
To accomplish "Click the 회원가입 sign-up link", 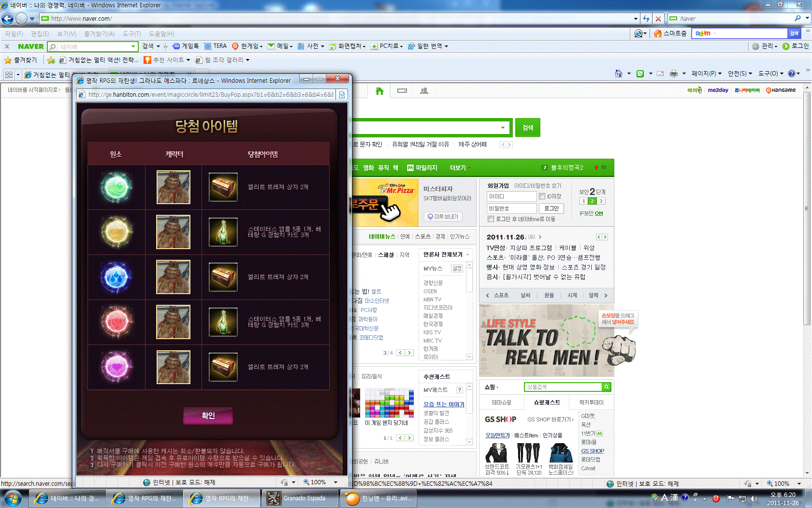I will (498, 186).
